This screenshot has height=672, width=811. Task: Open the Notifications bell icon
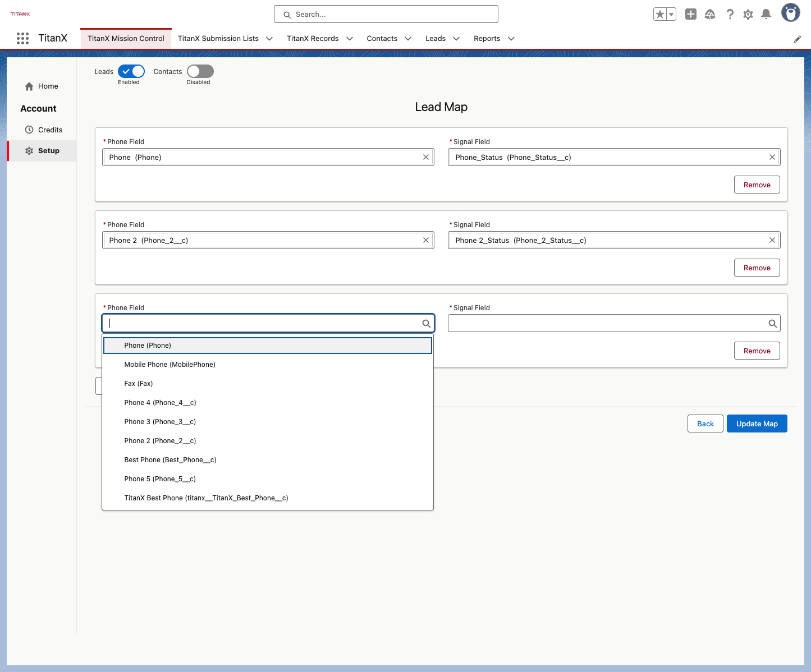pos(766,14)
